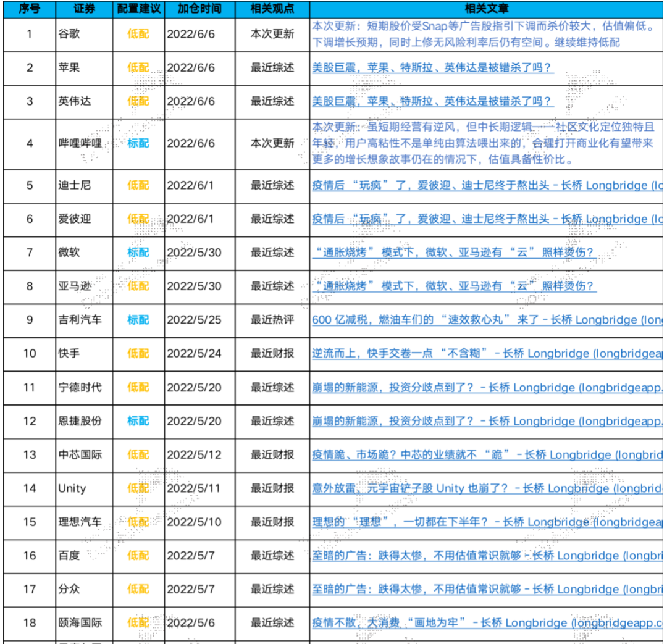This screenshot has width=667, height=644.
Task: Open the 宁德时代 row new energy article
Action: 487,388
